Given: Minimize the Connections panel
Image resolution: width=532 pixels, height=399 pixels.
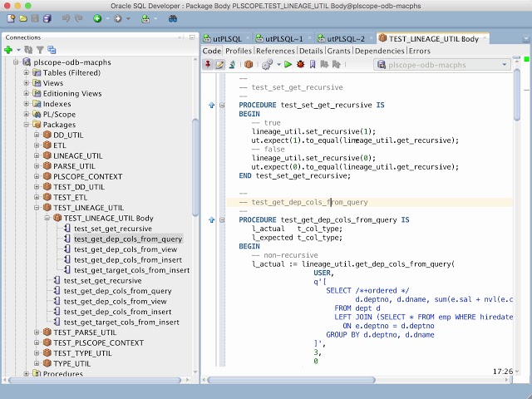Looking at the screenshot, I should tap(192, 37).
